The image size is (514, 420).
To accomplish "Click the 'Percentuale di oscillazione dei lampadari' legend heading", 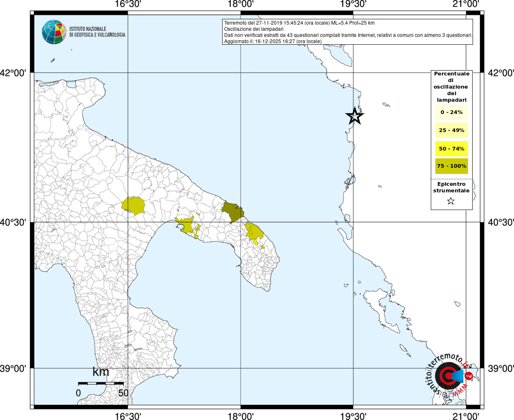I will [451, 87].
